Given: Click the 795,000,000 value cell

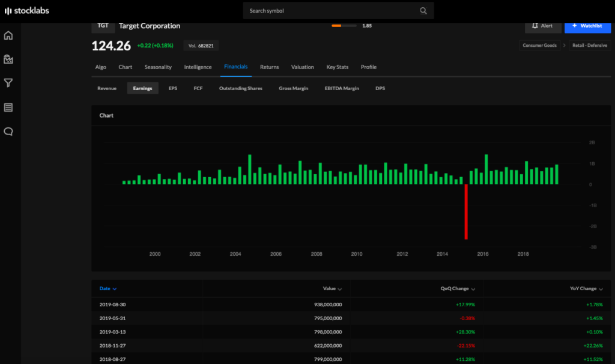Looking at the screenshot, I should click(x=328, y=318).
